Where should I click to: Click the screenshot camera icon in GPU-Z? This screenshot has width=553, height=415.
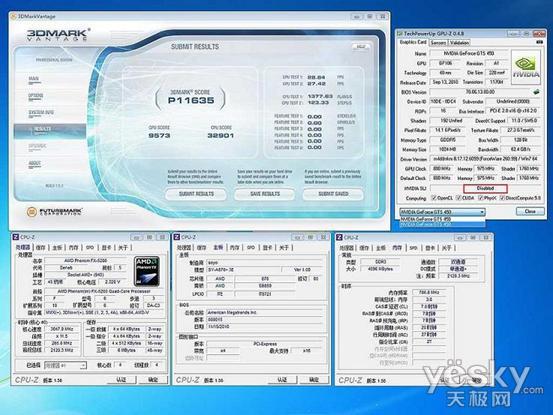point(539,42)
